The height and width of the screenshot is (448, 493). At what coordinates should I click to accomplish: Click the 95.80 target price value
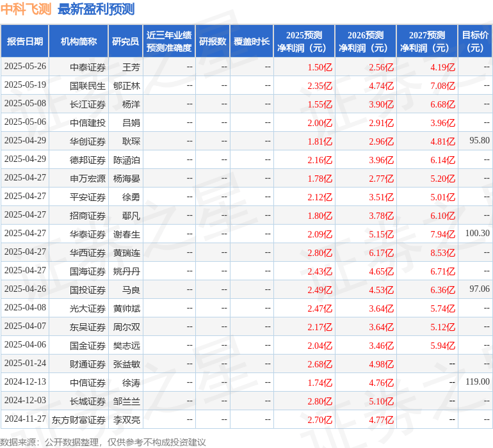[479, 141]
